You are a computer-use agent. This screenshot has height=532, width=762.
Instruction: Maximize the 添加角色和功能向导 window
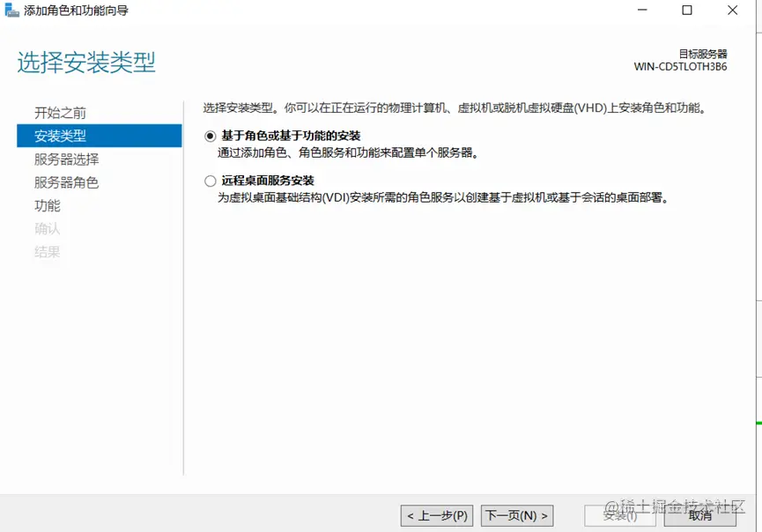point(687,10)
